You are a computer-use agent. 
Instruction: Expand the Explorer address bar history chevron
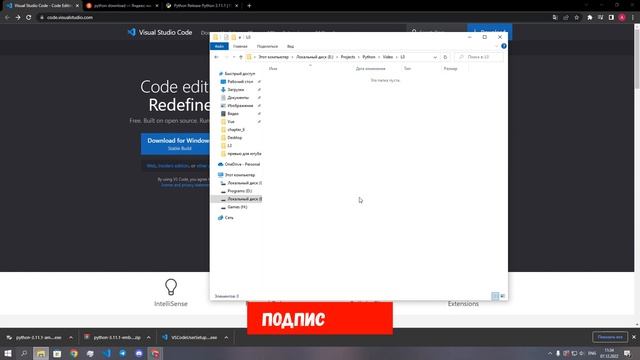tap(435, 57)
